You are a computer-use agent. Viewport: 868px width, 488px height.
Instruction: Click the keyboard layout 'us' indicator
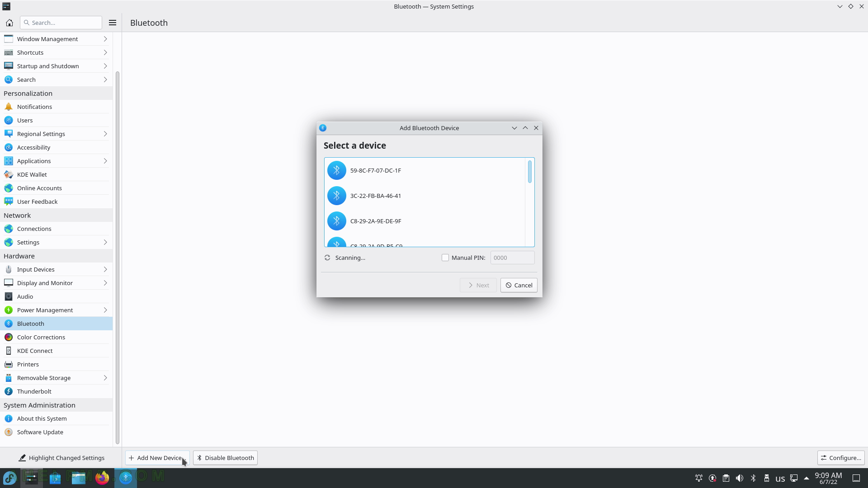[x=780, y=479]
